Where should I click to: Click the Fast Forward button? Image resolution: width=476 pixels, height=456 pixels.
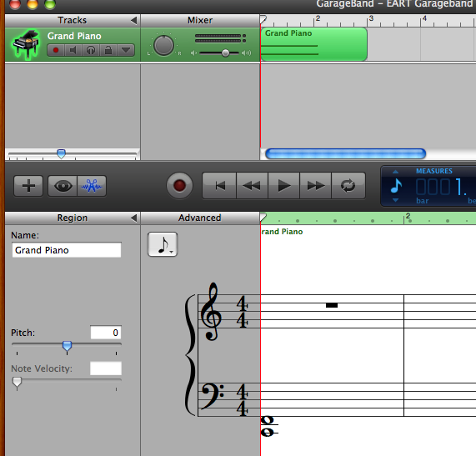[x=315, y=186]
